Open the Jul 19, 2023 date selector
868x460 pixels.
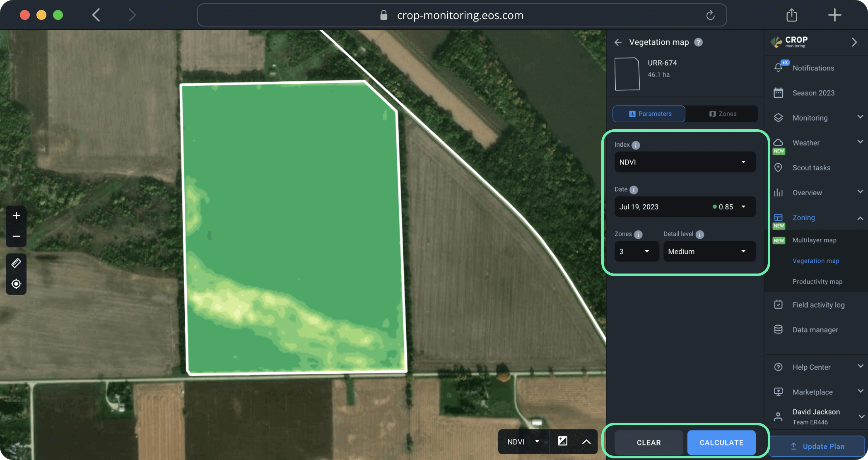point(685,207)
